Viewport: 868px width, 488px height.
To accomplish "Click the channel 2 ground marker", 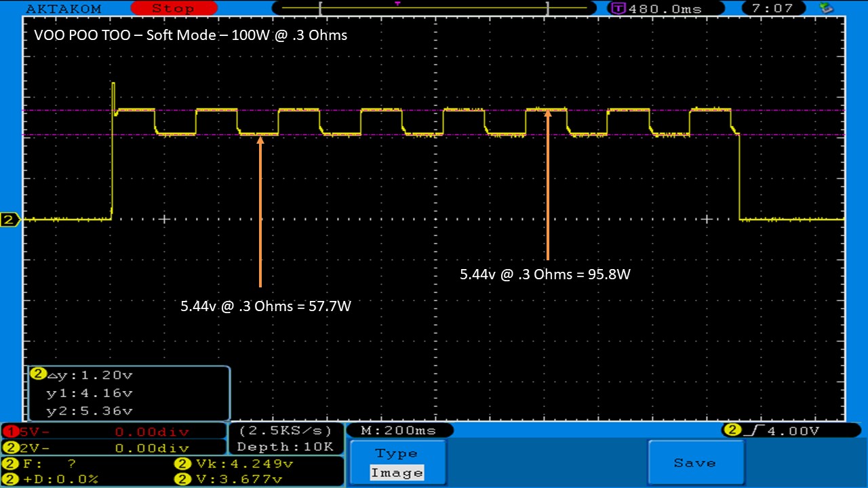I will coord(11,220).
